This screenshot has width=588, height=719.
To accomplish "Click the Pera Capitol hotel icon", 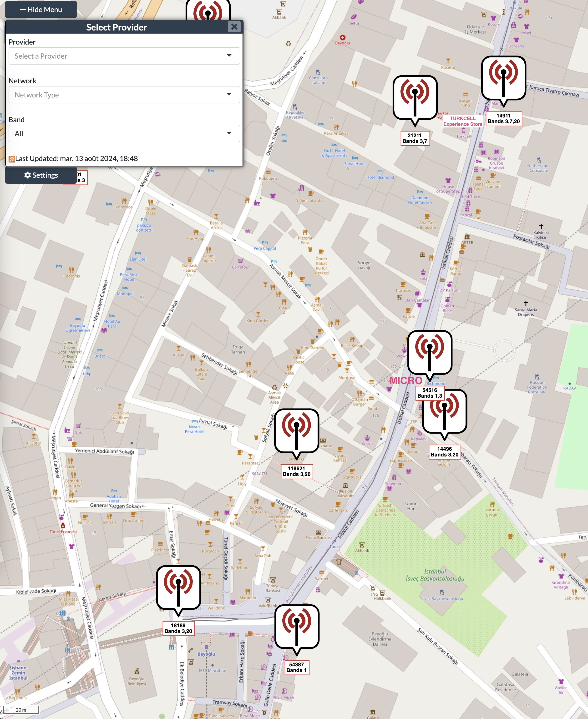I will pyautogui.click(x=265, y=243).
